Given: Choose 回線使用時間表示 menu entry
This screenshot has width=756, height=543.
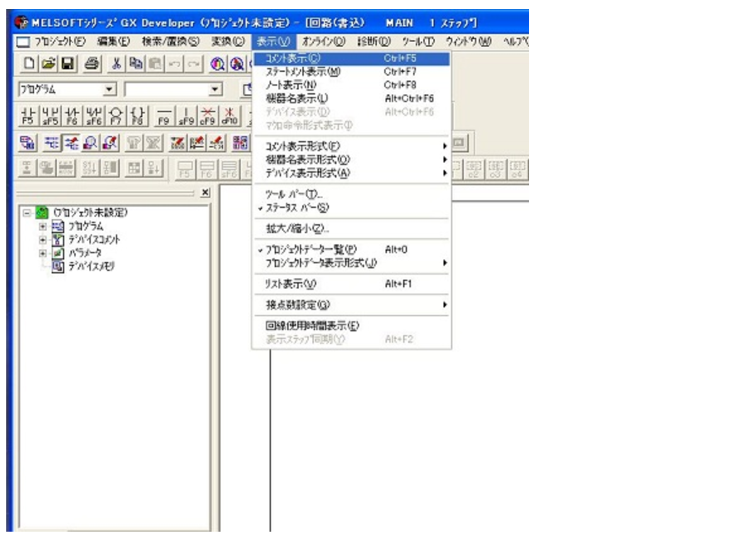Looking at the screenshot, I should 352,326.
